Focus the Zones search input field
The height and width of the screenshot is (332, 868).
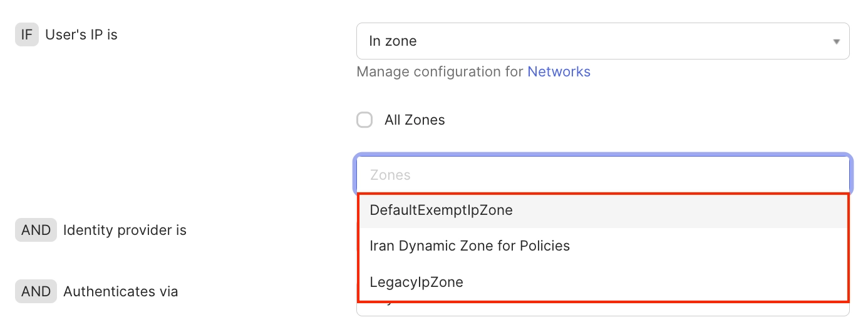601,175
